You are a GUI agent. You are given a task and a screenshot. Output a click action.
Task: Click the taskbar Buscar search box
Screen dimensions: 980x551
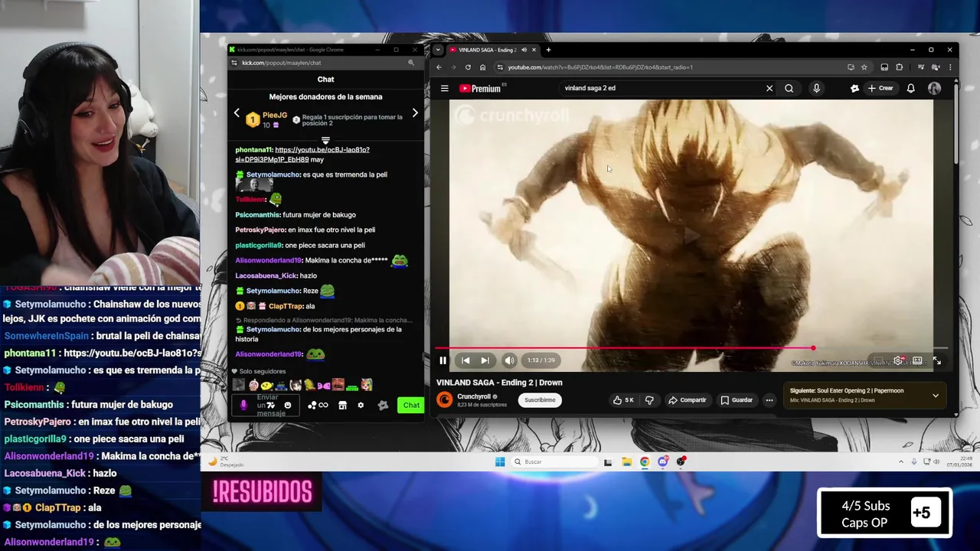click(x=555, y=461)
